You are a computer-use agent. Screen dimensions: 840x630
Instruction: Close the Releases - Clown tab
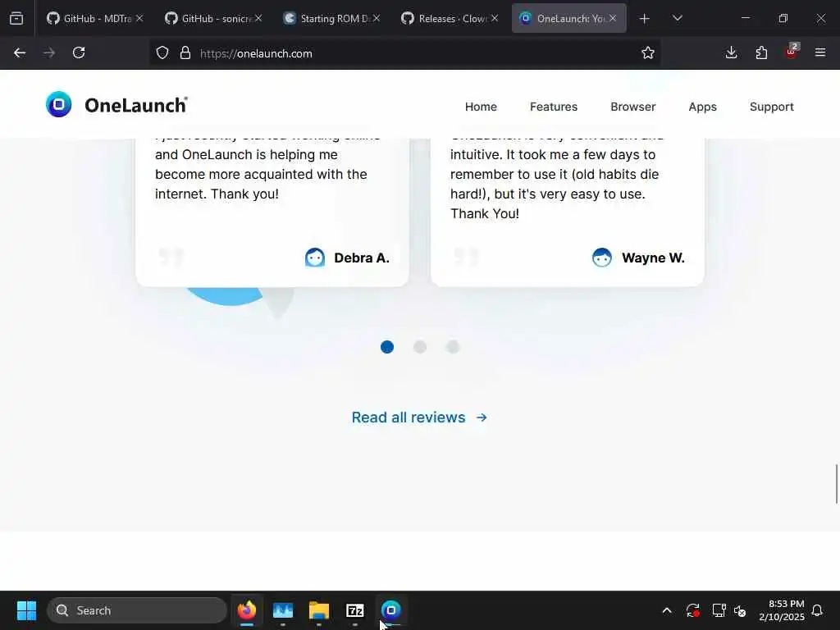click(495, 18)
